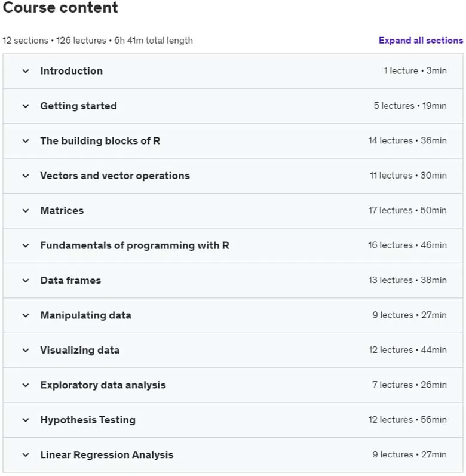Click '17 lectures • 50min' on Matrices row
The width and height of the screenshot is (466, 476).
pos(407,210)
